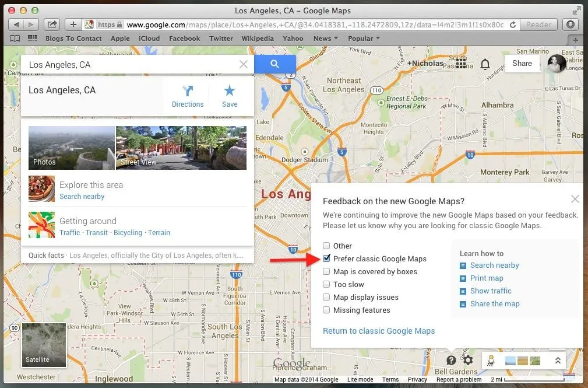This screenshot has height=388, width=588.
Task: Open the Wikipedia bookmark
Action: (x=258, y=39)
